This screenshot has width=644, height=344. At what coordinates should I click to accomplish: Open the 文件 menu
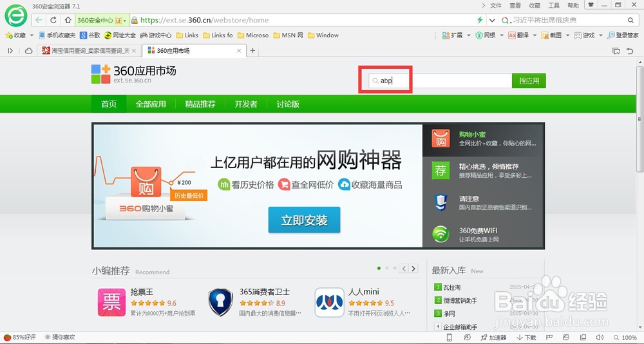(496, 5)
